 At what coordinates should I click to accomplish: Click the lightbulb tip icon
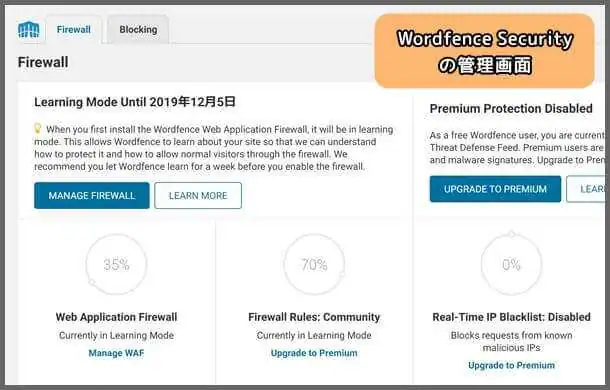coord(38,128)
